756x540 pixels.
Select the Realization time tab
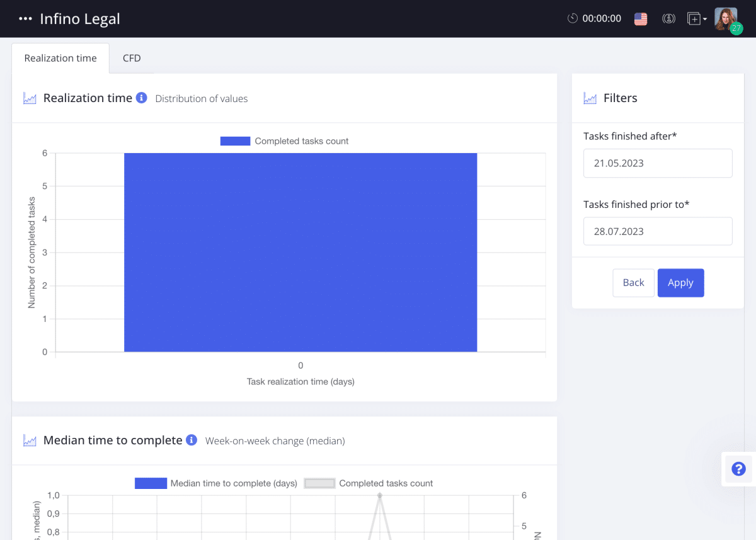[x=60, y=57]
